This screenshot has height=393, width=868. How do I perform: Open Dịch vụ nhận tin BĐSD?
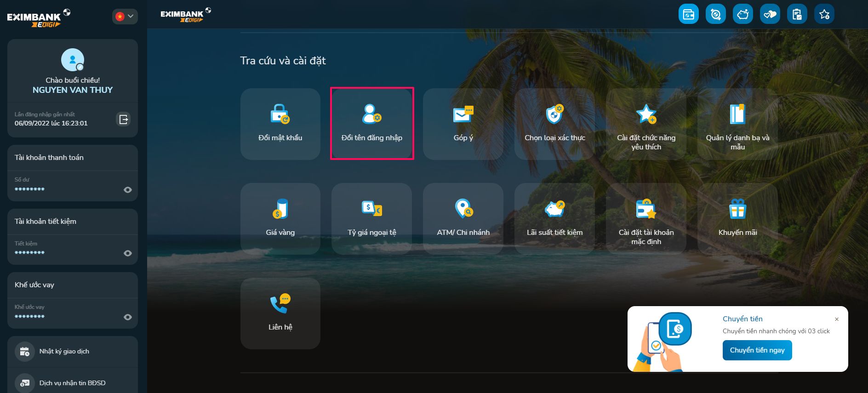point(72,383)
